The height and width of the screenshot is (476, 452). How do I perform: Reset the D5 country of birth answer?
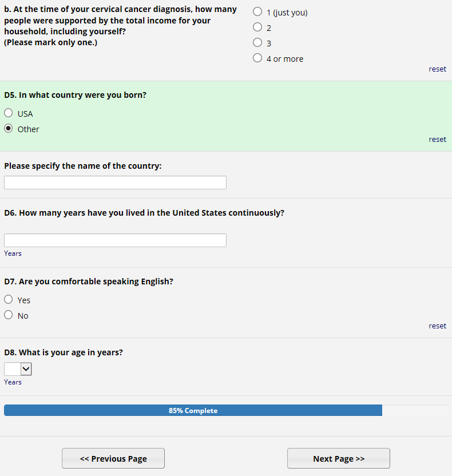pos(437,140)
